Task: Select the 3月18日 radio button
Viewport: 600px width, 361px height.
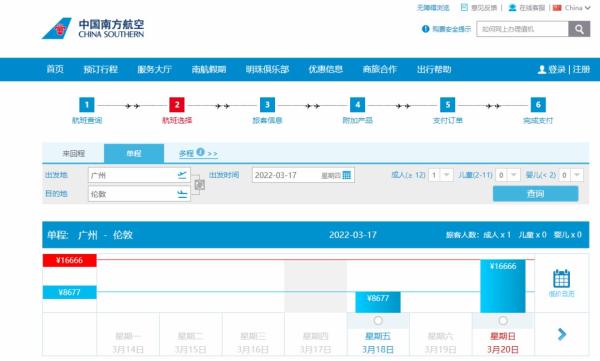Action: 378,320
